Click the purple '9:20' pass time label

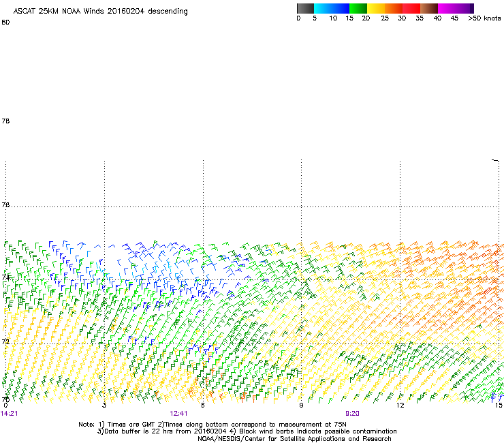352,414
